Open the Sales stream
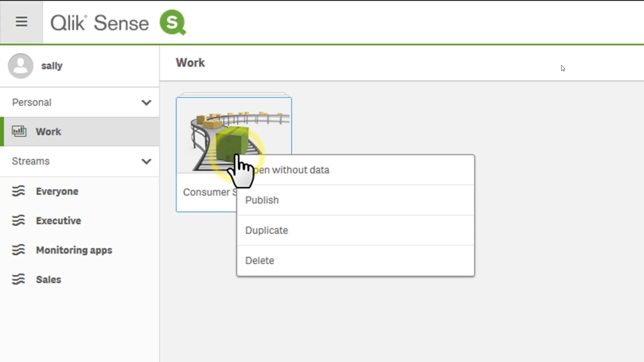This screenshot has height=362, width=644. pos(79,280)
